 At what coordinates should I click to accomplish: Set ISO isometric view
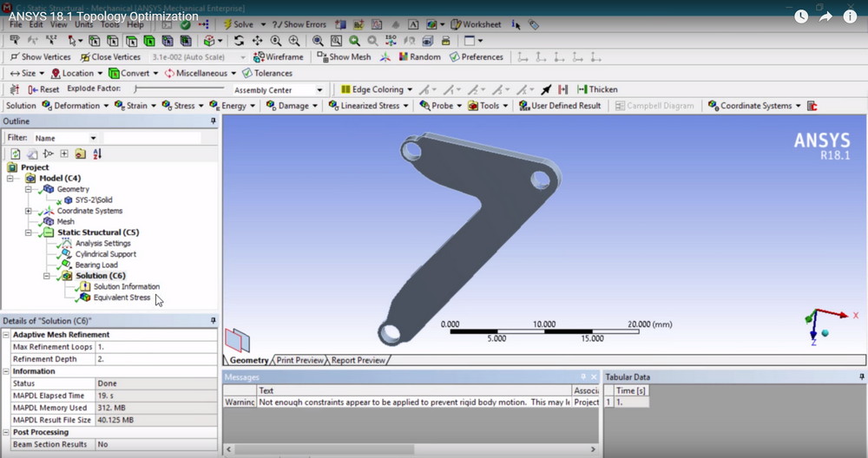(x=391, y=41)
